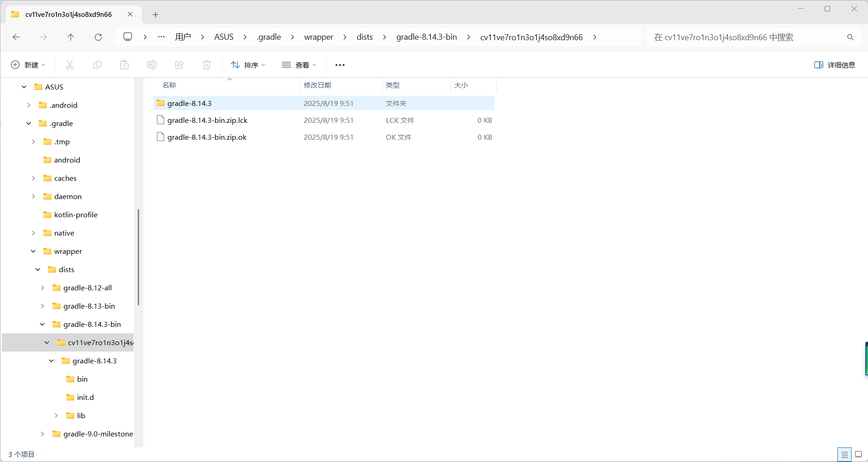The height and width of the screenshot is (462, 868).
Task: Add a new tab with plus icon
Action: (x=156, y=15)
